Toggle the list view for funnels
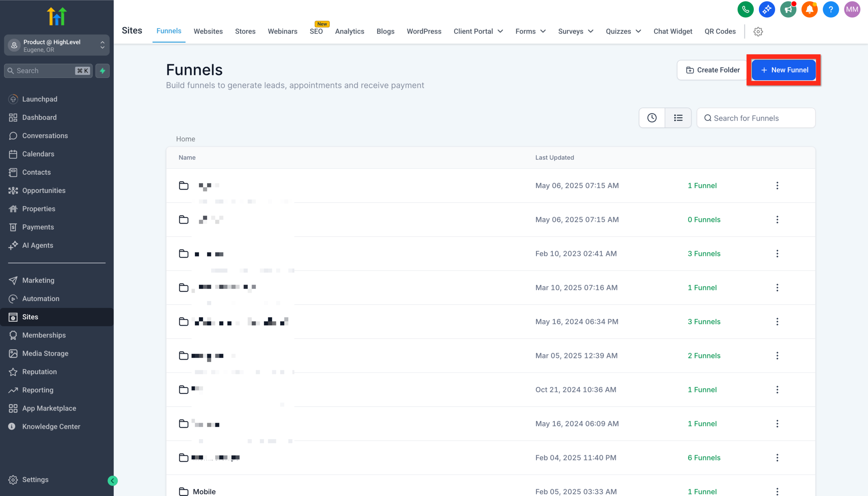Image resolution: width=868 pixels, height=496 pixels. click(678, 118)
